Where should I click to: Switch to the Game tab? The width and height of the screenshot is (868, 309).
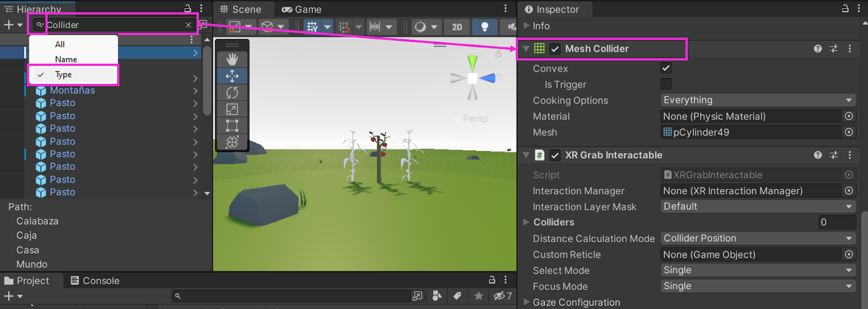coord(302,9)
